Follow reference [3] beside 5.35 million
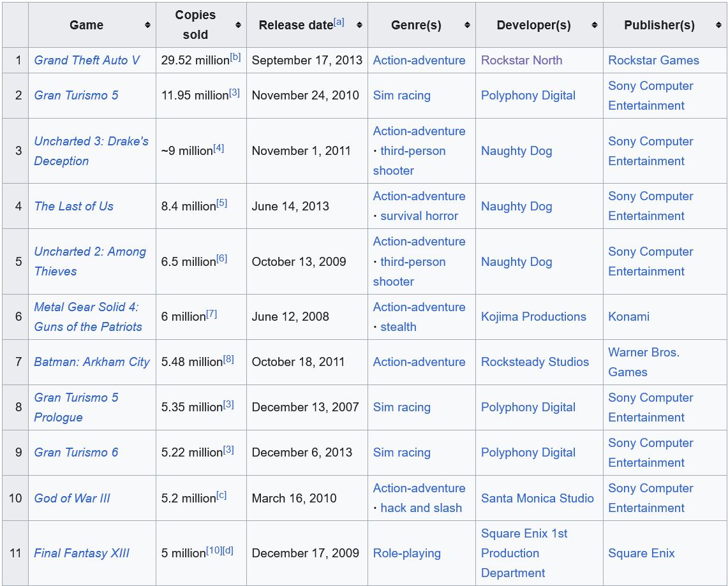 click(x=228, y=404)
